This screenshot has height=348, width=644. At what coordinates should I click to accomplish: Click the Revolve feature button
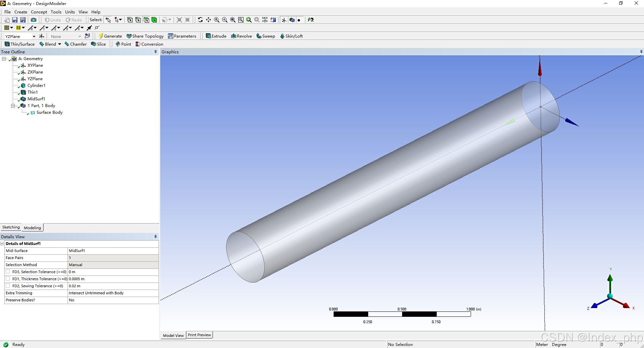241,36
